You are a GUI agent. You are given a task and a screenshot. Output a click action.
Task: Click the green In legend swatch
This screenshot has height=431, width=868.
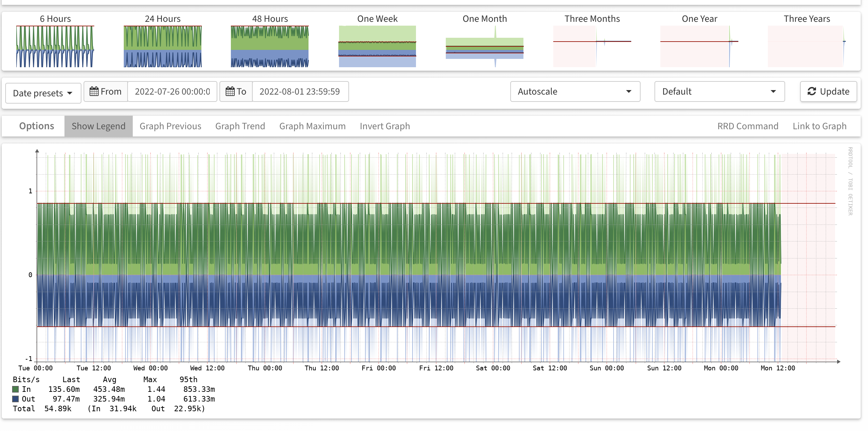16,389
